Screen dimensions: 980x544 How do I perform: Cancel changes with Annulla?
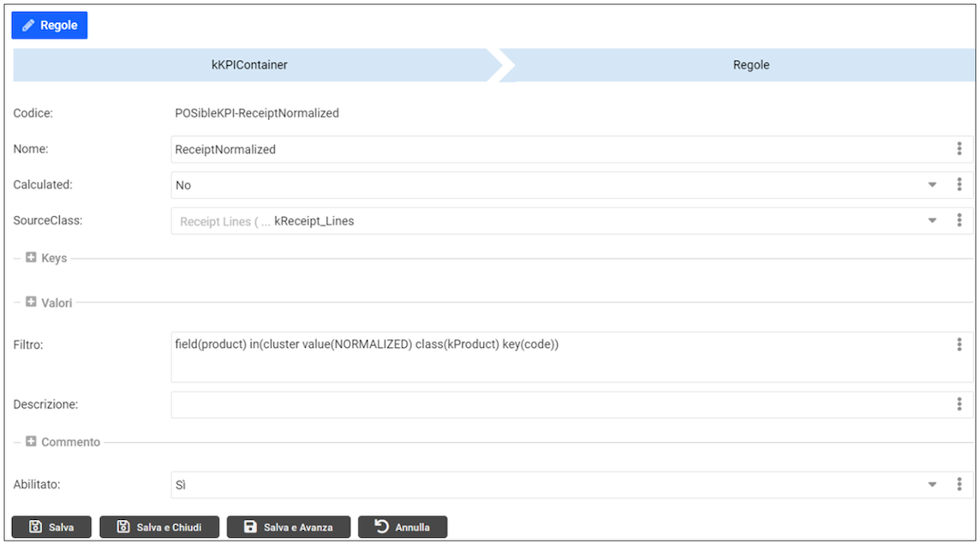403,527
